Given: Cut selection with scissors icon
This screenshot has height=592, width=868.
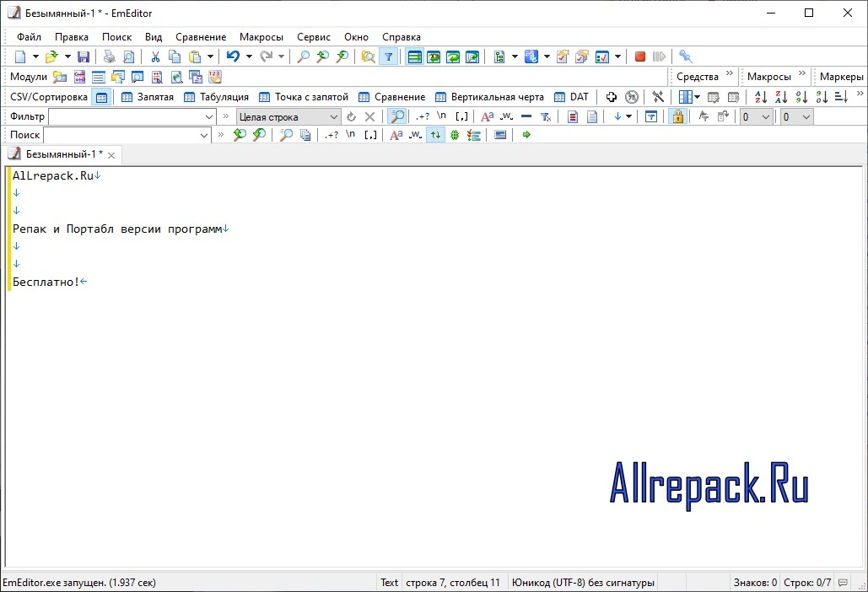Looking at the screenshot, I should tap(155, 57).
